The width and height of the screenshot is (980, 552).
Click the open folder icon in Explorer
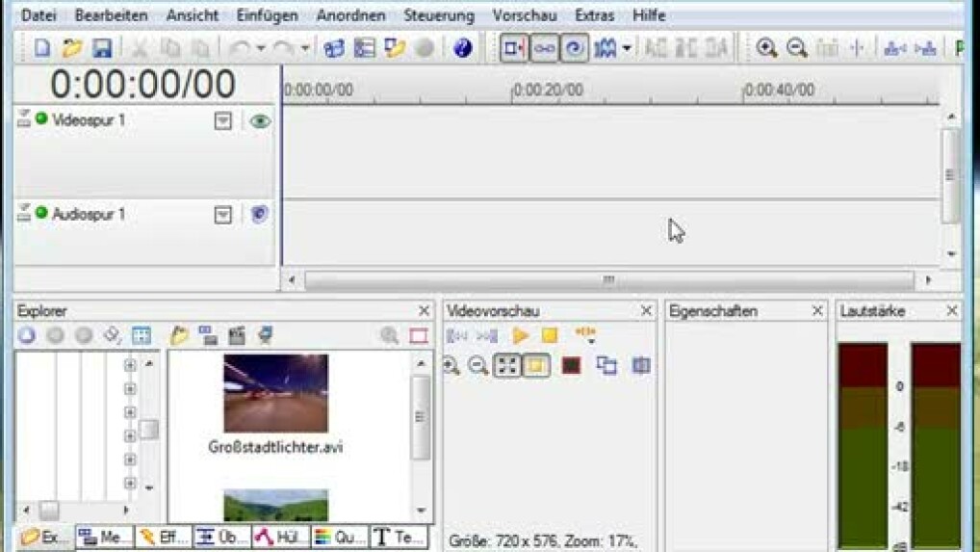tap(179, 335)
